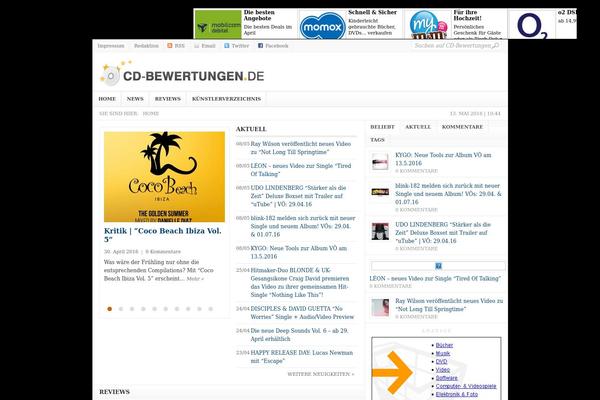Open the Coco Beach Ibiza cover image
This screenshot has width=600, height=400.
164,176
